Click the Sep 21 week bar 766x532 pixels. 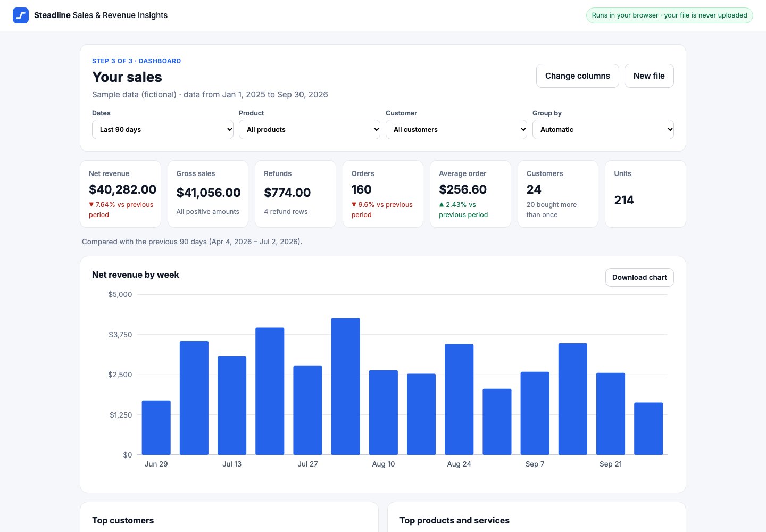[611, 414]
